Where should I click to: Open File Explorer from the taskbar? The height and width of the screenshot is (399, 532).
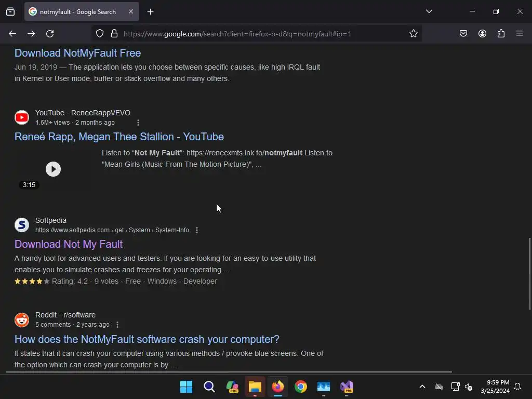click(255, 387)
